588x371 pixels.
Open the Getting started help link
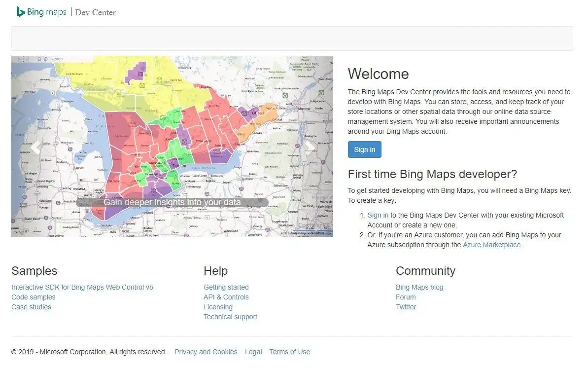[226, 287]
